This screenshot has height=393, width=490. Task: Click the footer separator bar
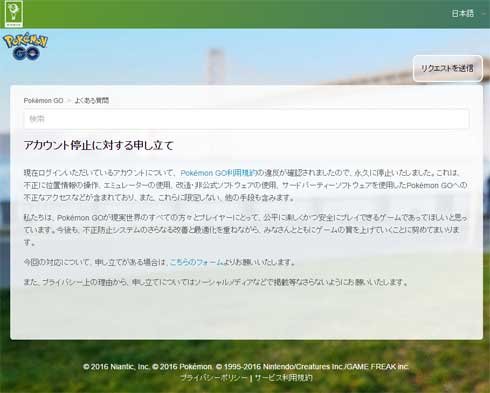point(251,378)
